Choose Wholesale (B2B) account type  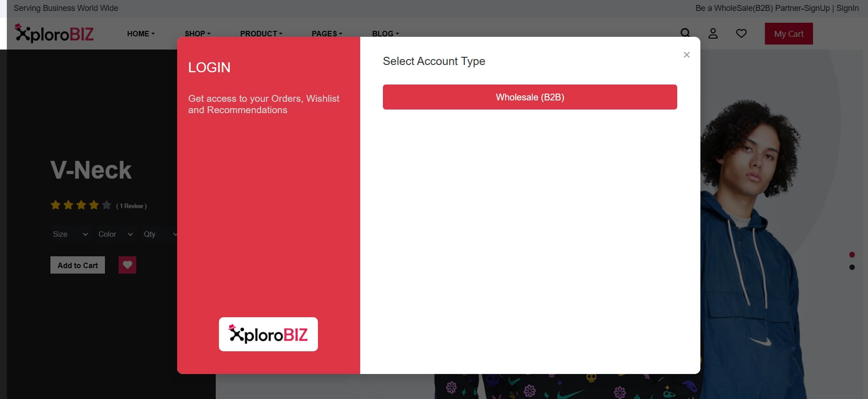(530, 97)
